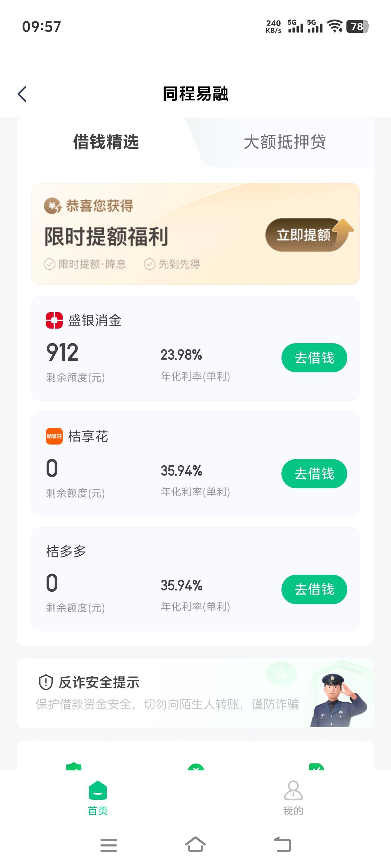Viewport: 391px width, 868px height.
Task: Open the 盛银消金 red logo icon
Action: point(54,320)
